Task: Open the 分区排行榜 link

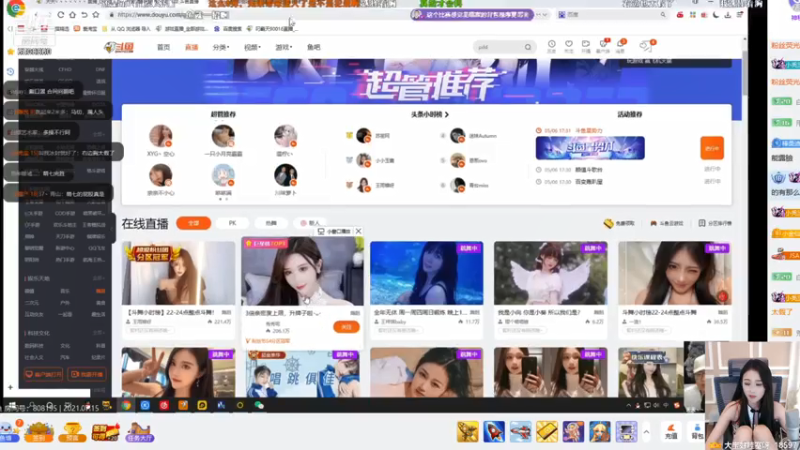Action: [715, 223]
